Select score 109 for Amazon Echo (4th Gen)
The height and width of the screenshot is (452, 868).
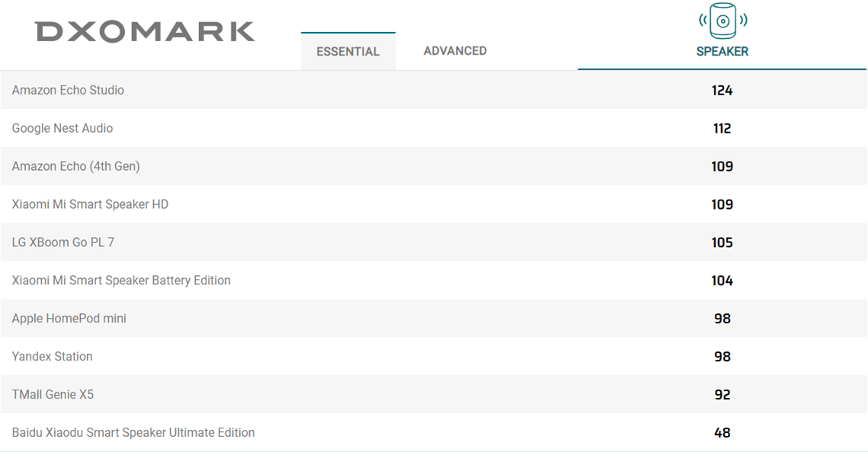point(722,166)
